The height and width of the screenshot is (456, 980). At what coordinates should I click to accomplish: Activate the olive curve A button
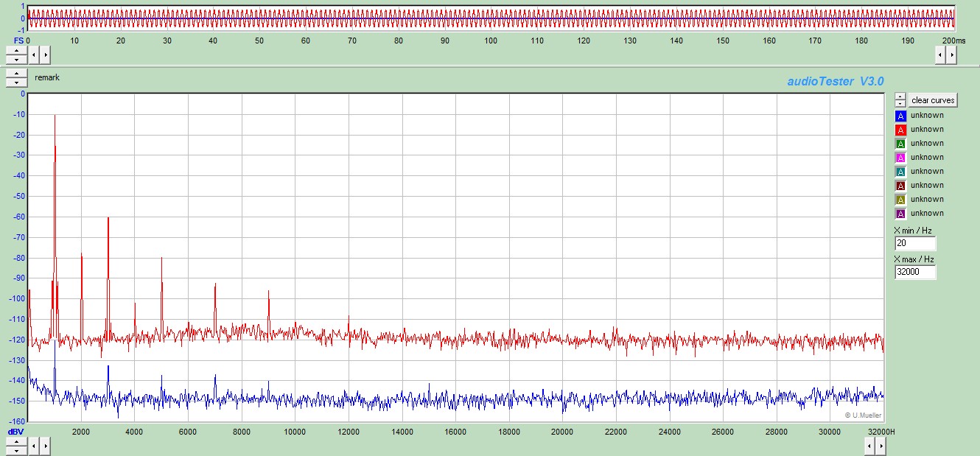900,200
